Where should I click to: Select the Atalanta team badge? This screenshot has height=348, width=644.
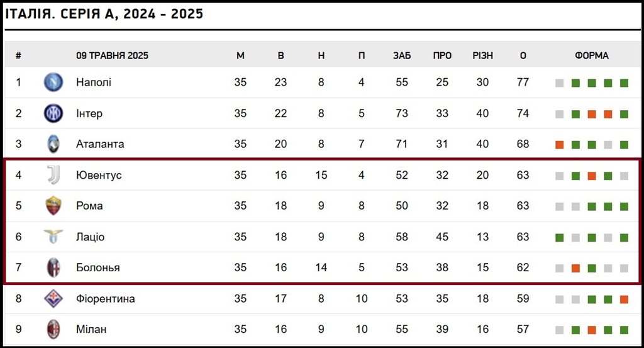point(53,144)
